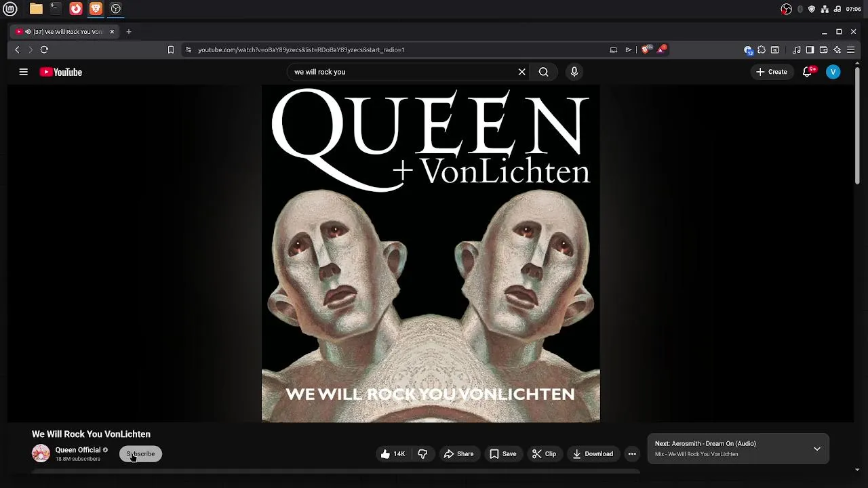Save video to a playlist
The width and height of the screenshot is (868, 488).
coord(503,454)
